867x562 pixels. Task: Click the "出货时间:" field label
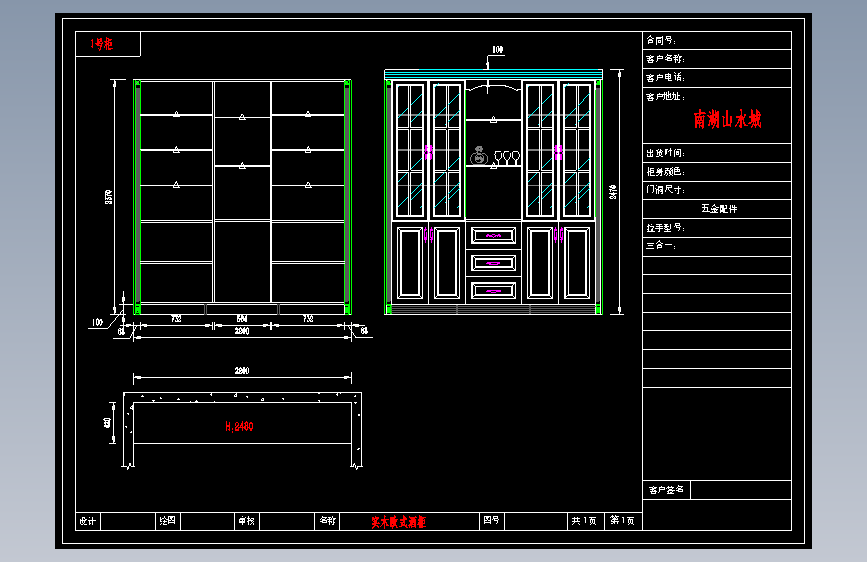[x=665, y=153]
